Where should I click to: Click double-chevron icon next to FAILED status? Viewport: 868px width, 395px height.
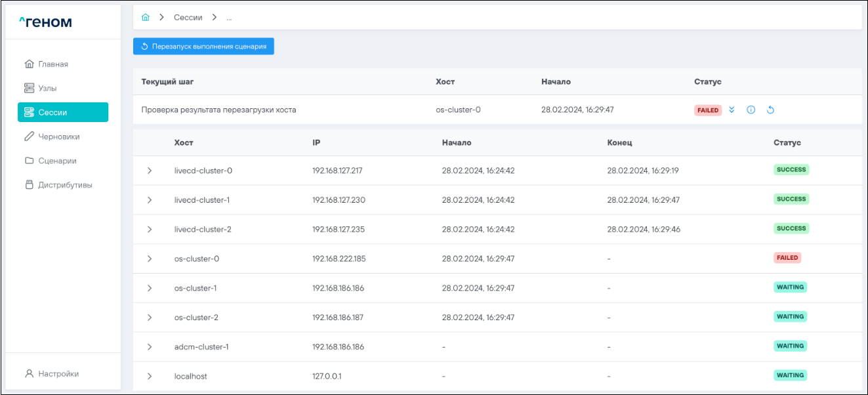732,110
